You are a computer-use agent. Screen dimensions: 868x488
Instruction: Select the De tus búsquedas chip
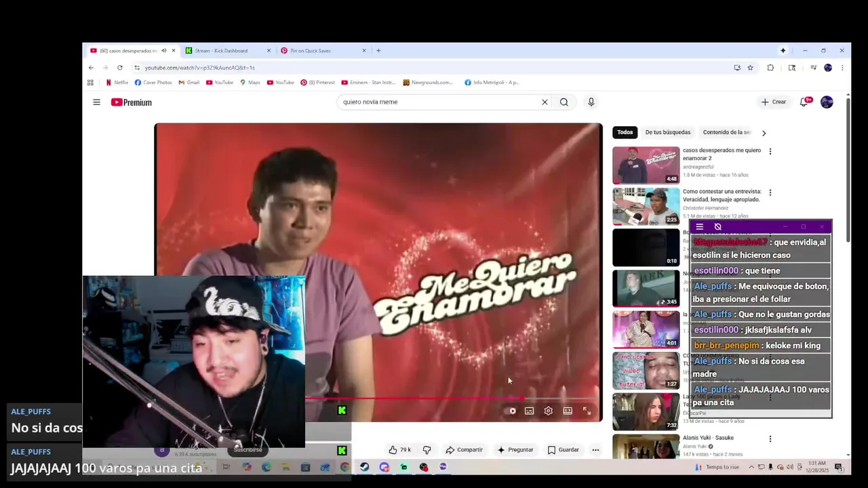(x=668, y=132)
